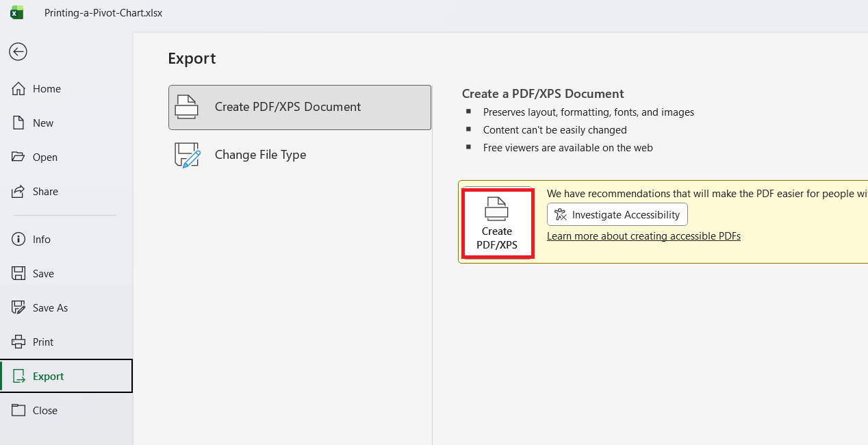
Task: Choose Close in the Backstage sidebar
Action: pos(44,411)
